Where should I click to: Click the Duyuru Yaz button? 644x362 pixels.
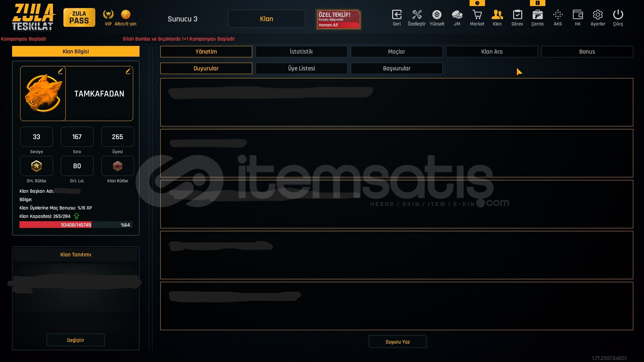click(x=398, y=342)
